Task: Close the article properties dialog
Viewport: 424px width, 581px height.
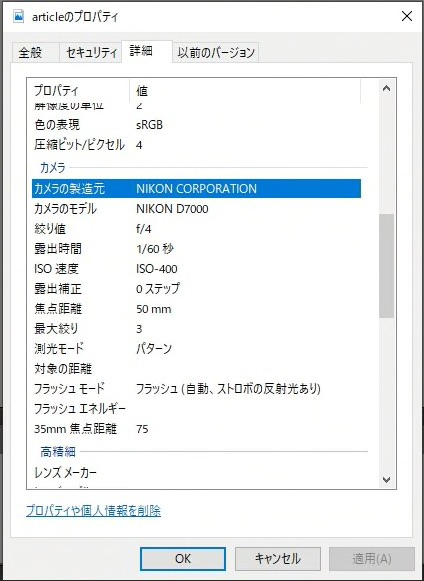Action: click(x=407, y=17)
